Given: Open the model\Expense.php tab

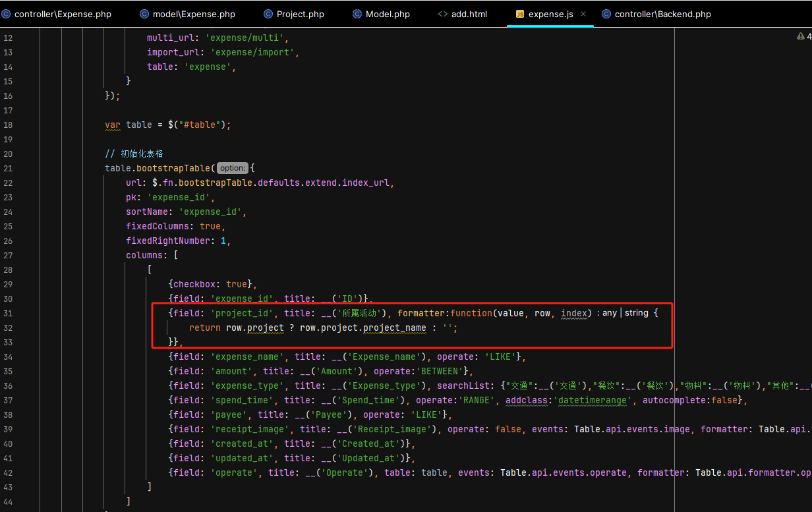Looking at the screenshot, I should click(188, 14).
